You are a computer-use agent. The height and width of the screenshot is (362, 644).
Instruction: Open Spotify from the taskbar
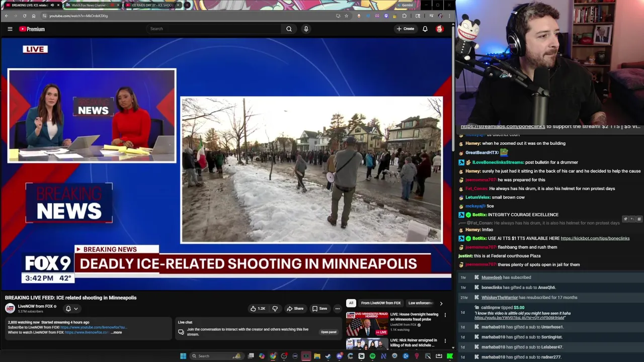tap(372, 356)
